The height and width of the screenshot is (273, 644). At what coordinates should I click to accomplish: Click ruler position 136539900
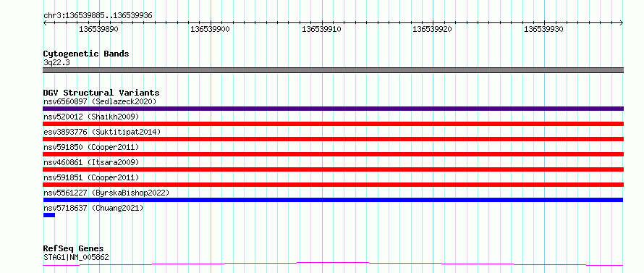tap(211, 29)
